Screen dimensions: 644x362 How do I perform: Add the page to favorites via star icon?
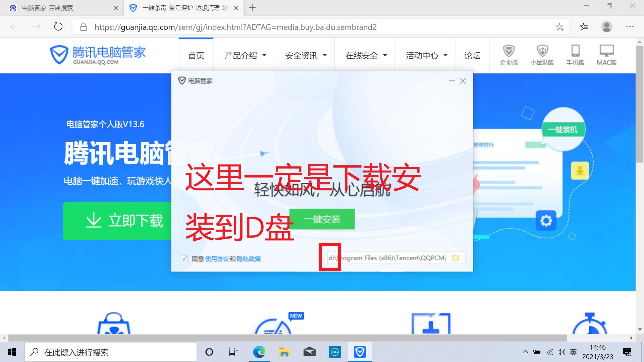click(559, 27)
